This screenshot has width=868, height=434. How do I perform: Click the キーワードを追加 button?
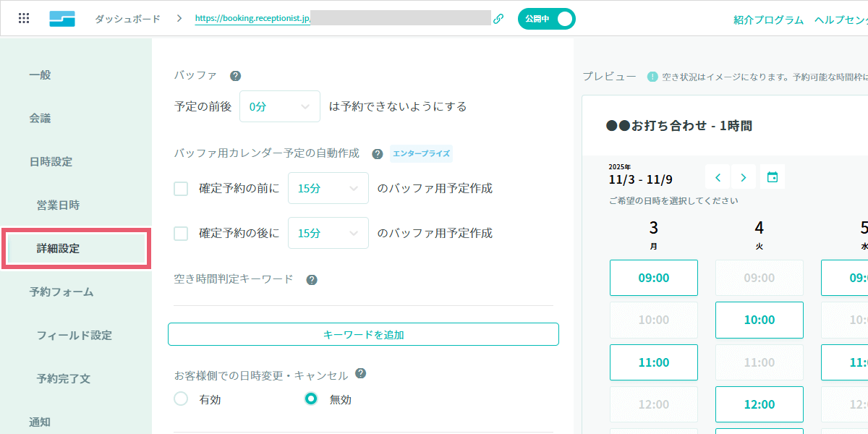pos(363,333)
